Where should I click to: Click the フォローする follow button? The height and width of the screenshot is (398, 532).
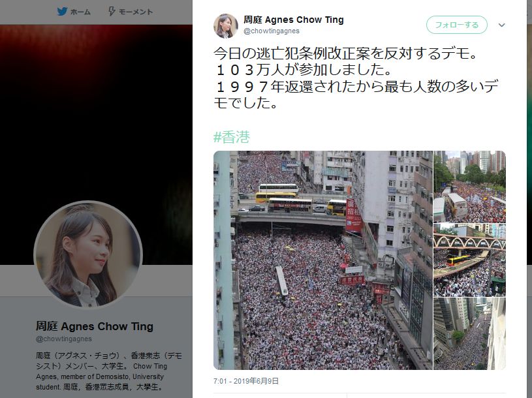457,25
